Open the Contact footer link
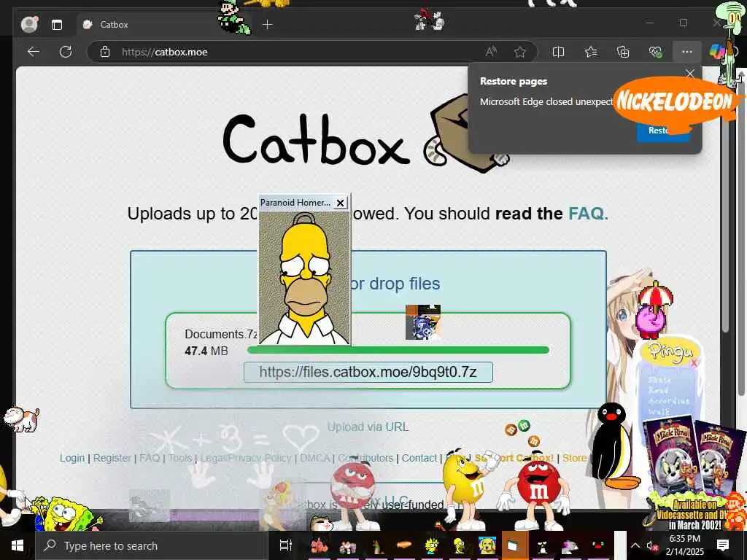This screenshot has width=747, height=560. (419, 458)
